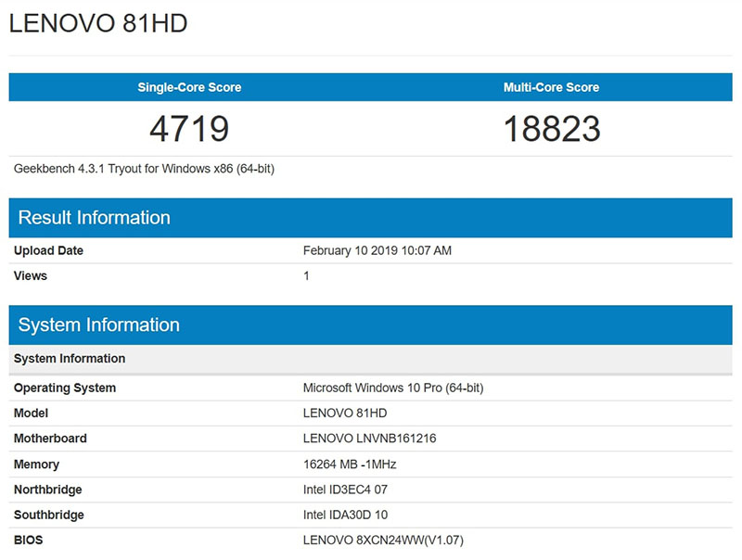Image resolution: width=742 pixels, height=560 pixels.
Task: Click the blue System Information section header
Action: click(x=370, y=325)
